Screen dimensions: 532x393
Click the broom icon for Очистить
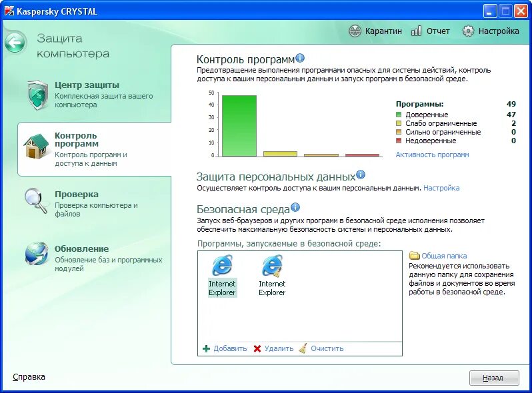(x=303, y=348)
